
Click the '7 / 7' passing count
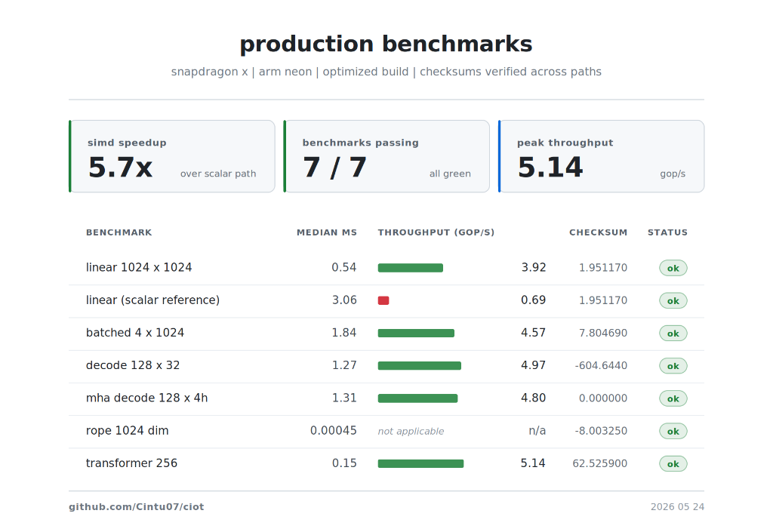[334, 168]
